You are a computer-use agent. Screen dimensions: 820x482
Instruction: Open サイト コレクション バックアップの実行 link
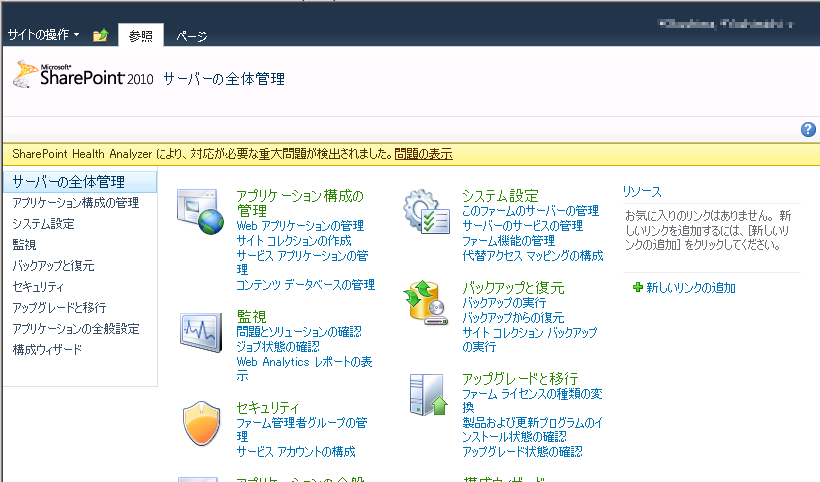(529, 339)
